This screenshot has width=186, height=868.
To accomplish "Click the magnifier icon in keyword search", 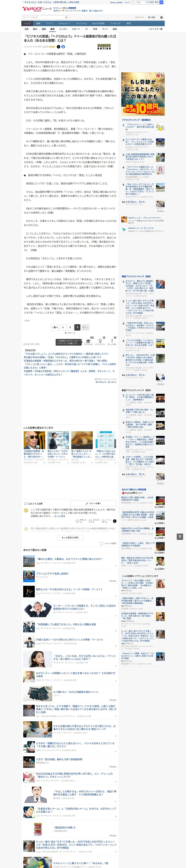I will (x=66, y=17).
